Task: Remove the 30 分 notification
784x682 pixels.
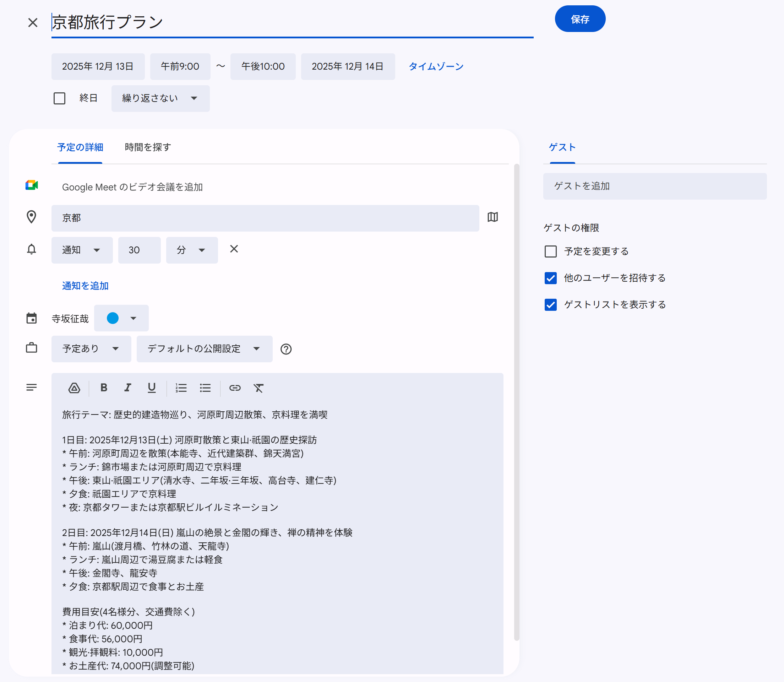Action: pos(234,249)
